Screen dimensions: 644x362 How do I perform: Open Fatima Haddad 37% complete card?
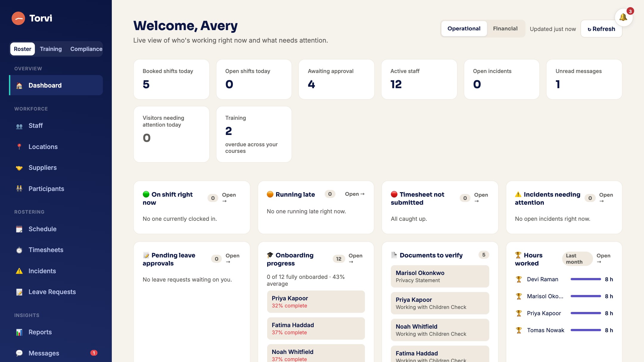tap(316, 328)
